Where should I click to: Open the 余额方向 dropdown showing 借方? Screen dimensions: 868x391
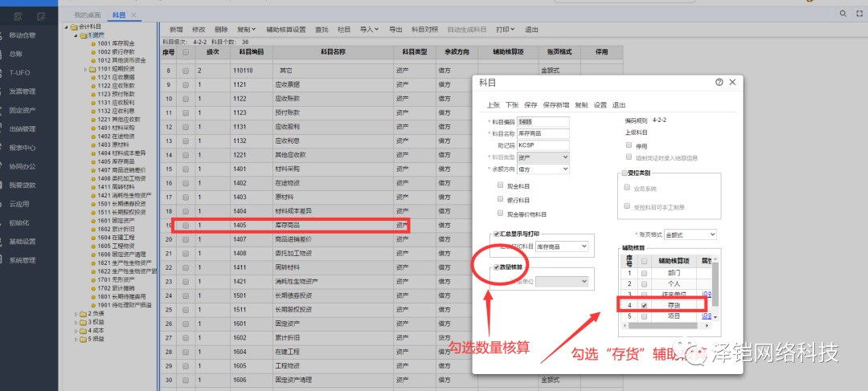[x=543, y=169]
